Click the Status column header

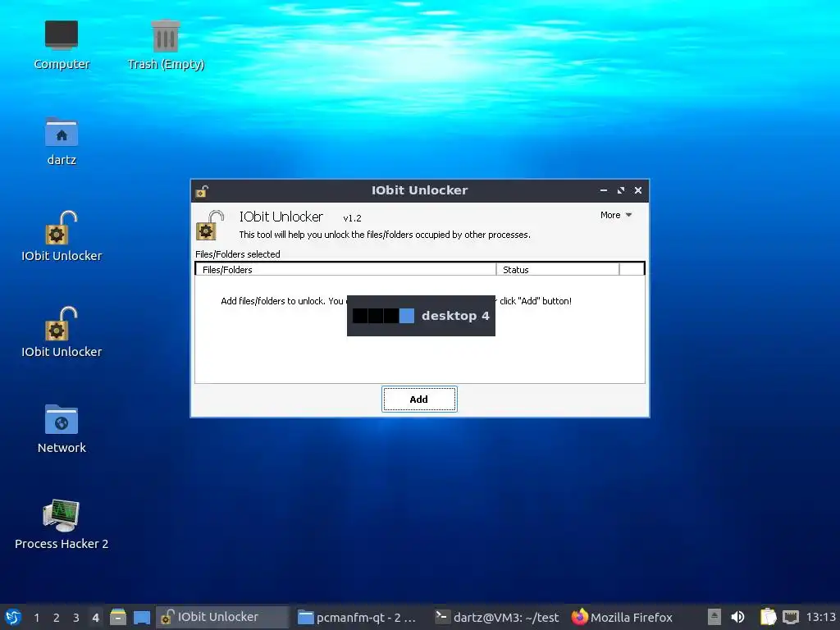[558, 269]
